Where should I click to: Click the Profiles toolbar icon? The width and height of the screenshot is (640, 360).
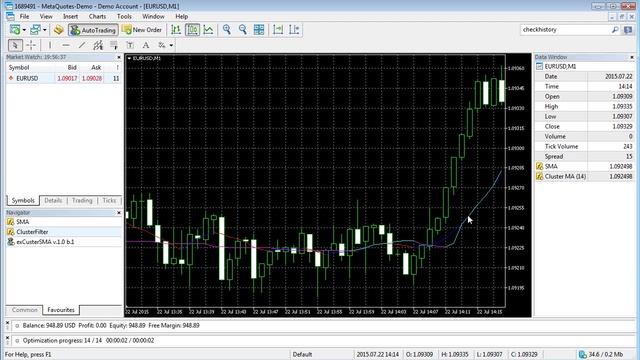(x=36, y=29)
